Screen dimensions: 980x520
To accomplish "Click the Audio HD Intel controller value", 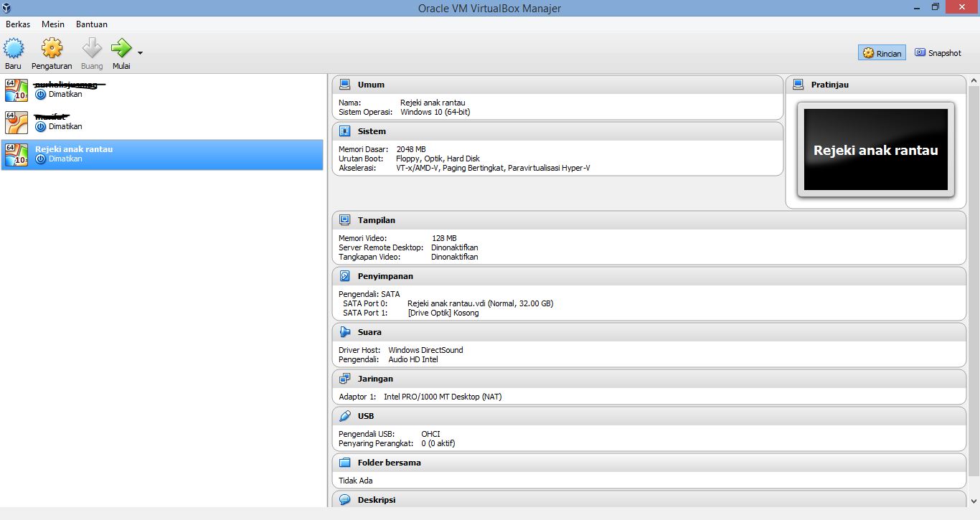I will [x=413, y=359].
